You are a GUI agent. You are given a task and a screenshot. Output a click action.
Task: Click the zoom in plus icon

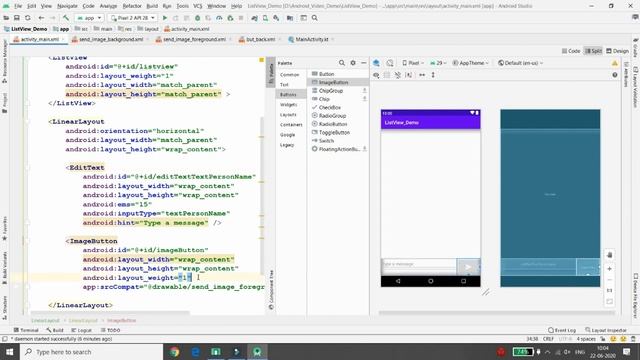click(x=609, y=269)
